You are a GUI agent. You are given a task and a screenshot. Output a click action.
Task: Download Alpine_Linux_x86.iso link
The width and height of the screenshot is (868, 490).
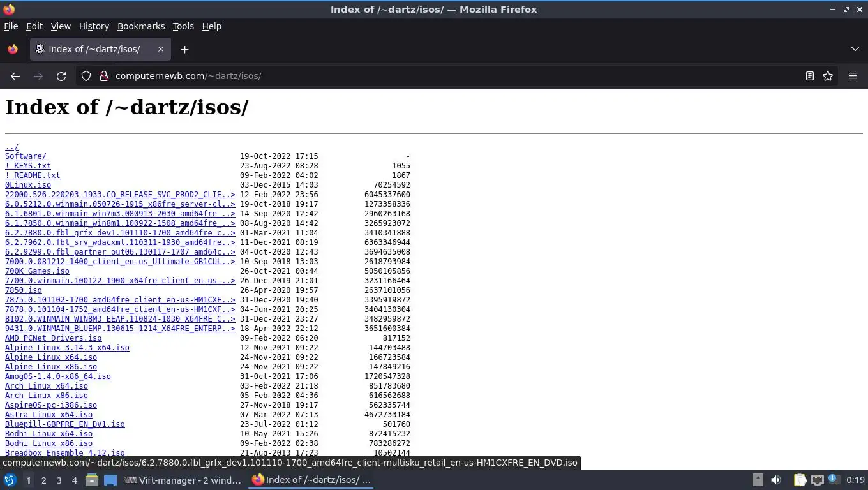[x=51, y=367]
